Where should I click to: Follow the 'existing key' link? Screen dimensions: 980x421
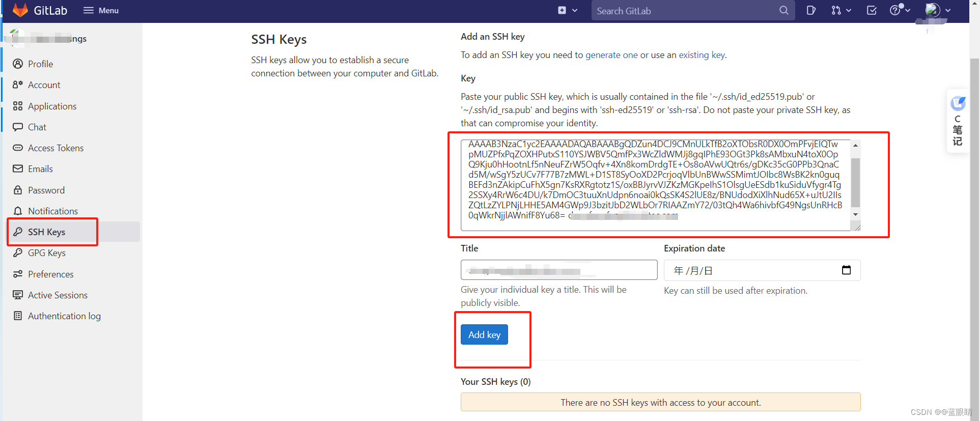coord(702,55)
